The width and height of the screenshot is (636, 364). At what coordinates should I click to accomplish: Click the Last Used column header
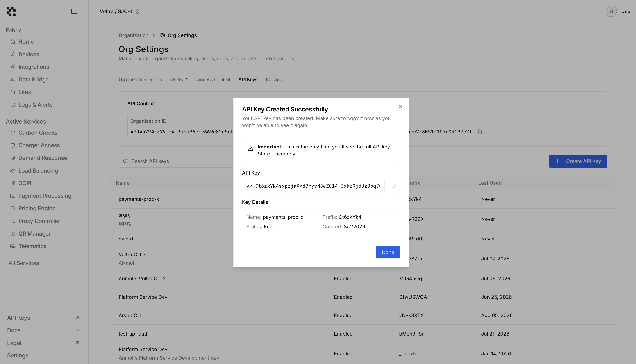tap(490, 183)
